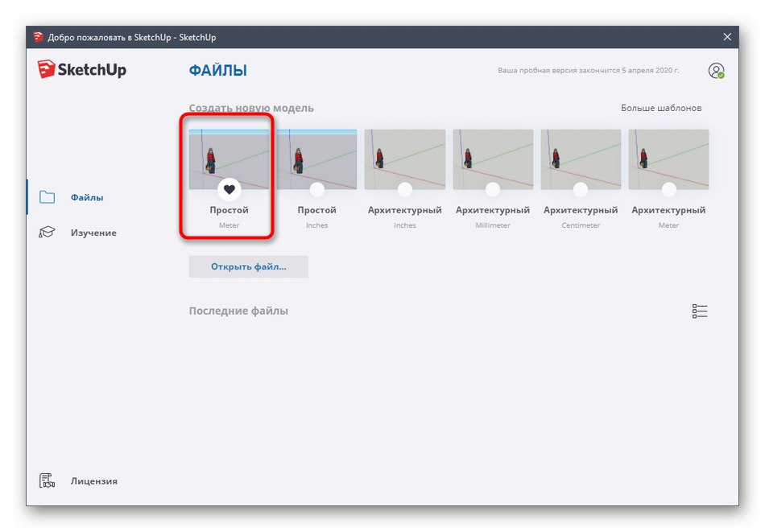
Task: Open Больше шаблонов link
Action: click(x=661, y=108)
